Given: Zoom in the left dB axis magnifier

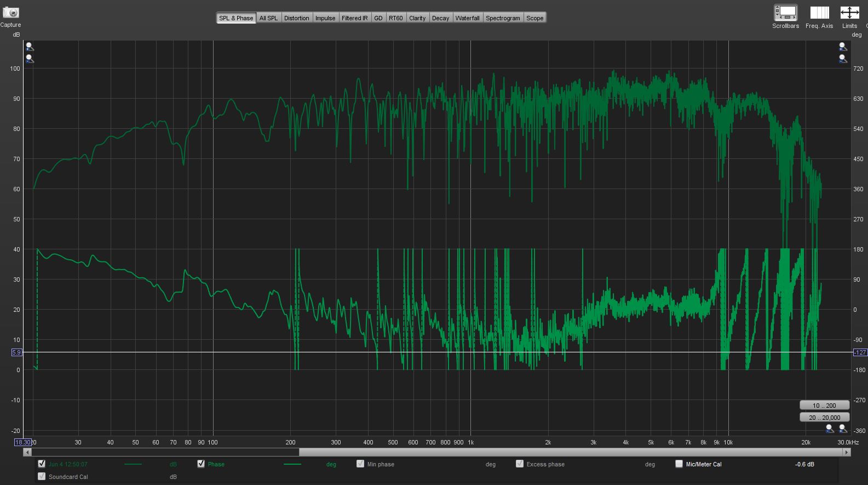Looking at the screenshot, I should (x=30, y=47).
